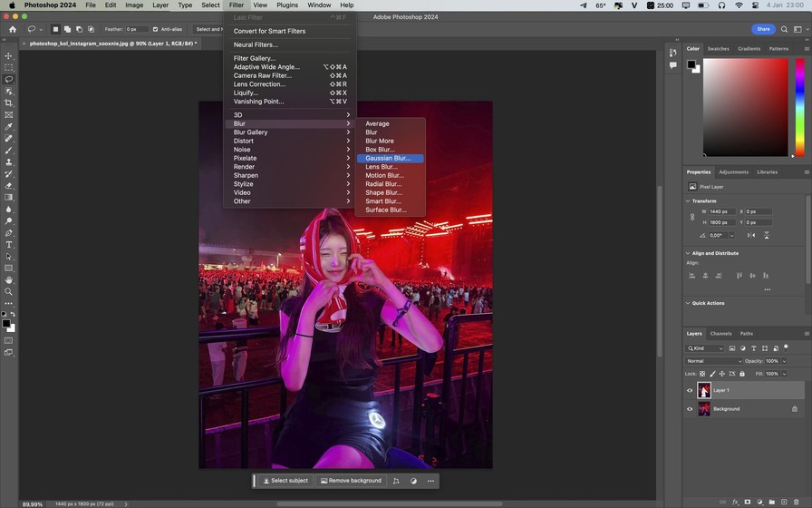Select the Move tool

8,56
